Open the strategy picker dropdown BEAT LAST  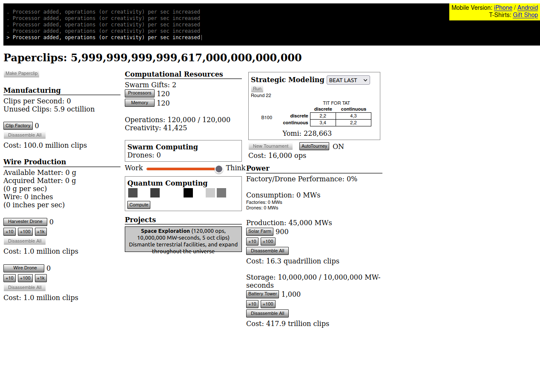tap(348, 80)
